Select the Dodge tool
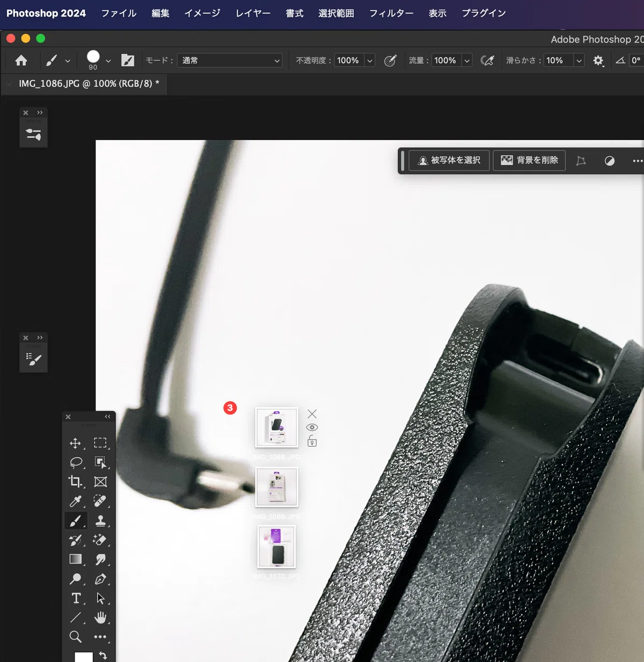Image resolution: width=644 pixels, height=662 pixels. pyautogui.click(x=75, y=579)
